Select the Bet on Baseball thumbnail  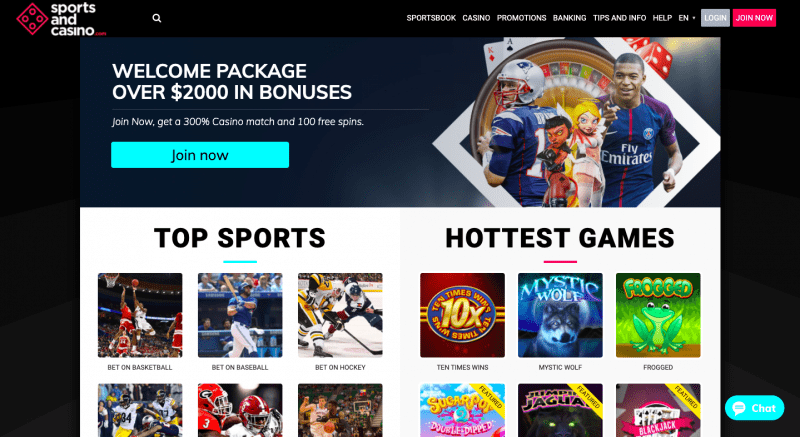pos(240,315)
